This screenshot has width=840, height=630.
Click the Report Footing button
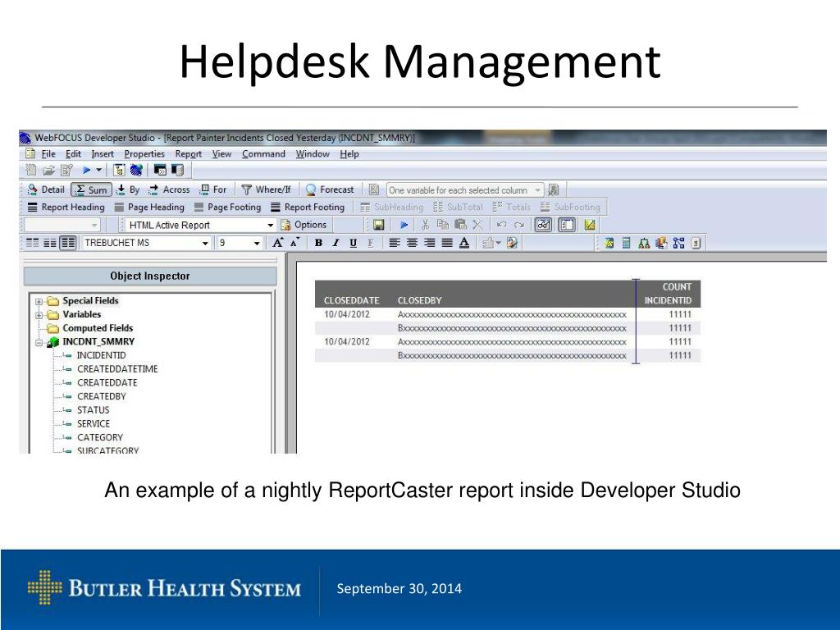[308, 207]
